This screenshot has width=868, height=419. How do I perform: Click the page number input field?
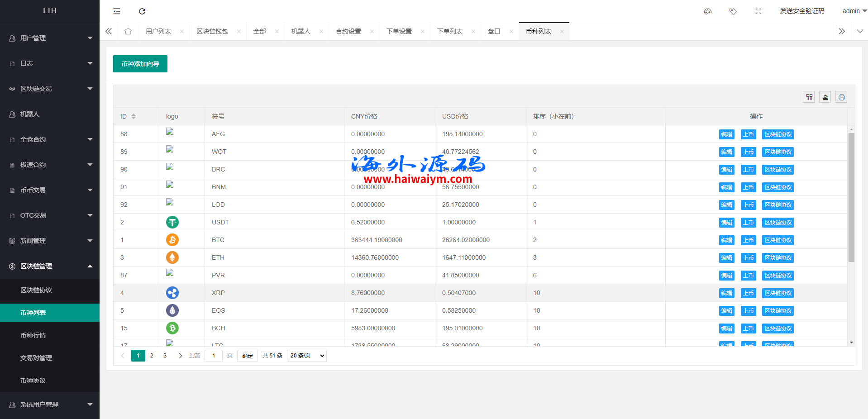pyautogui.click(x=214, y=356)
